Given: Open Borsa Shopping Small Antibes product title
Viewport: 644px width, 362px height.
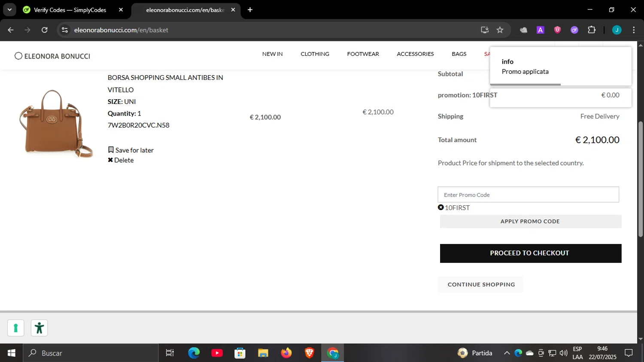Looking at the screenshot, I should coord(165,84).
